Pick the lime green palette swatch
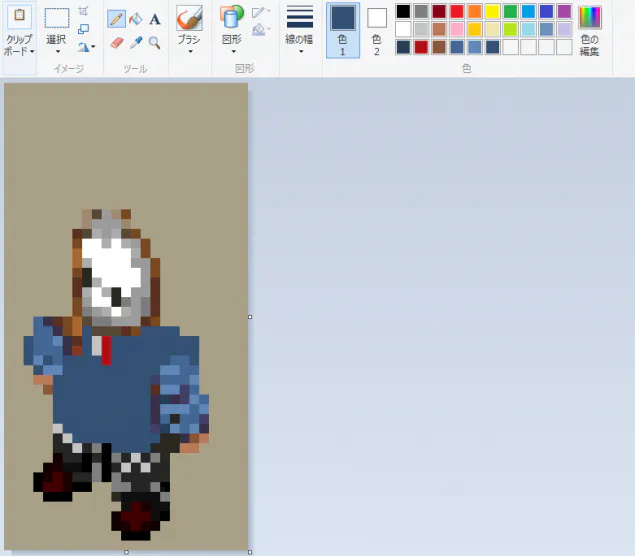The image size is (635, 556). [x=511, y=29]
